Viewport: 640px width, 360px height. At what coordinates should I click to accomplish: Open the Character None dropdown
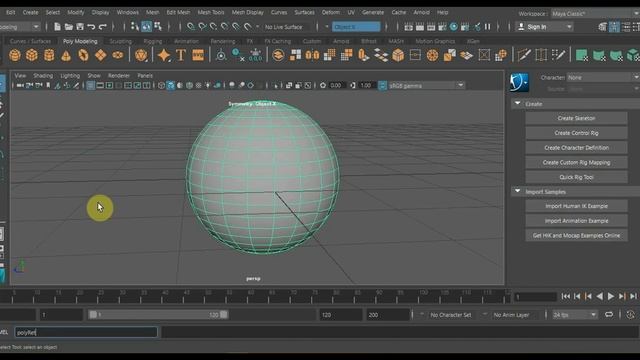pos(603,77)
